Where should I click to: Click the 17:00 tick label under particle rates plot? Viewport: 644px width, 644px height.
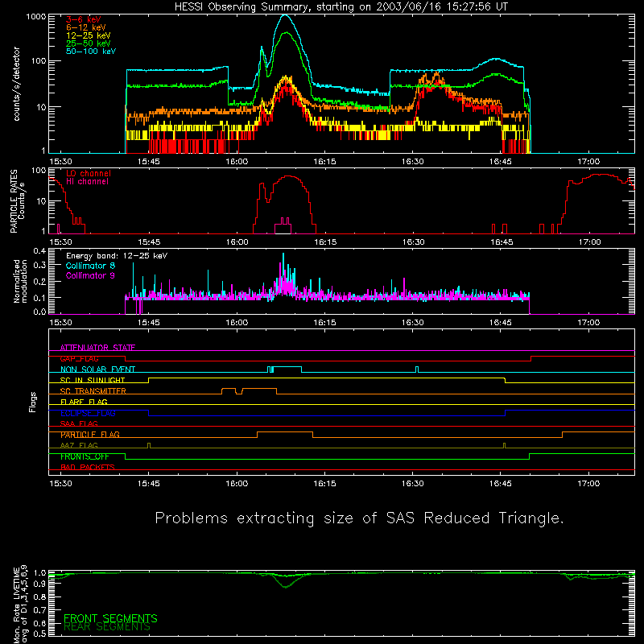click(590, 242)
